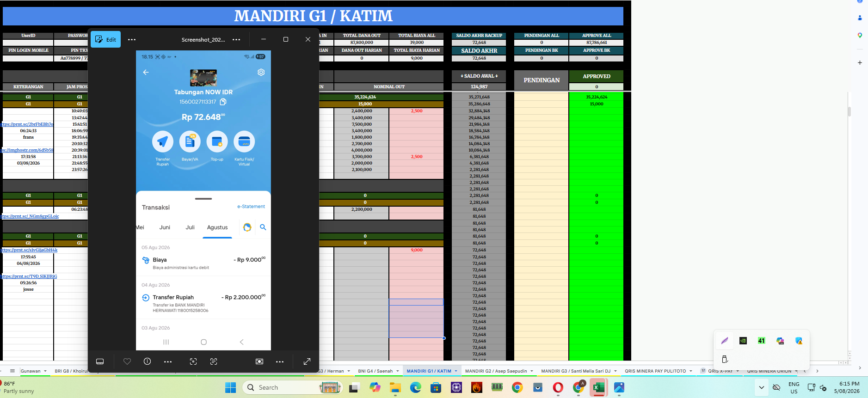The height and width of the screenshot is (398, 868).
Task: Click the Edit button in the Photos viewer
Action: coord(105,39)
